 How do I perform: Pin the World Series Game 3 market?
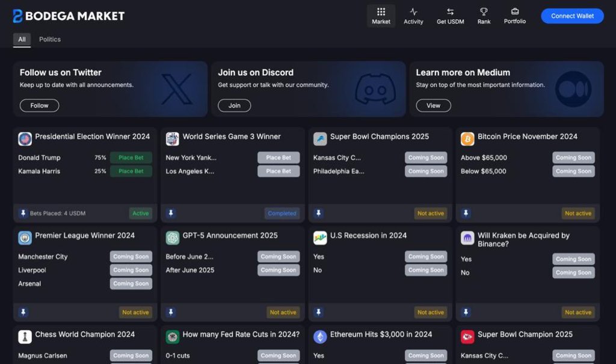170,213
